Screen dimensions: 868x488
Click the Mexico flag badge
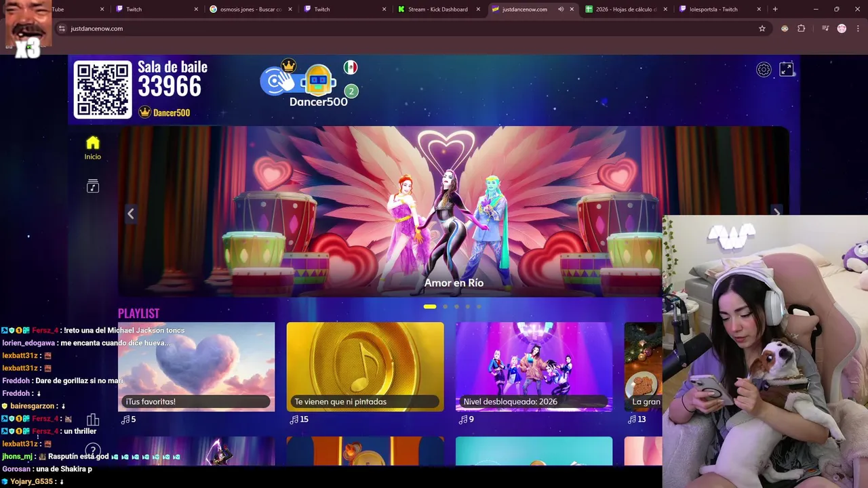(351, 67)
